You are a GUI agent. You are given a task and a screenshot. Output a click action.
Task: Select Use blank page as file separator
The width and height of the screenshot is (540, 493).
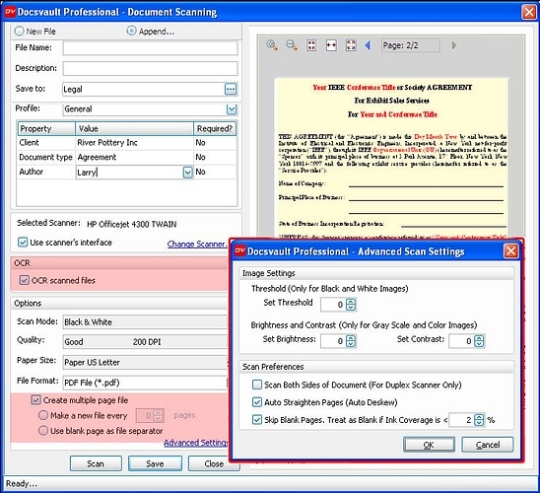pos(43,431)
